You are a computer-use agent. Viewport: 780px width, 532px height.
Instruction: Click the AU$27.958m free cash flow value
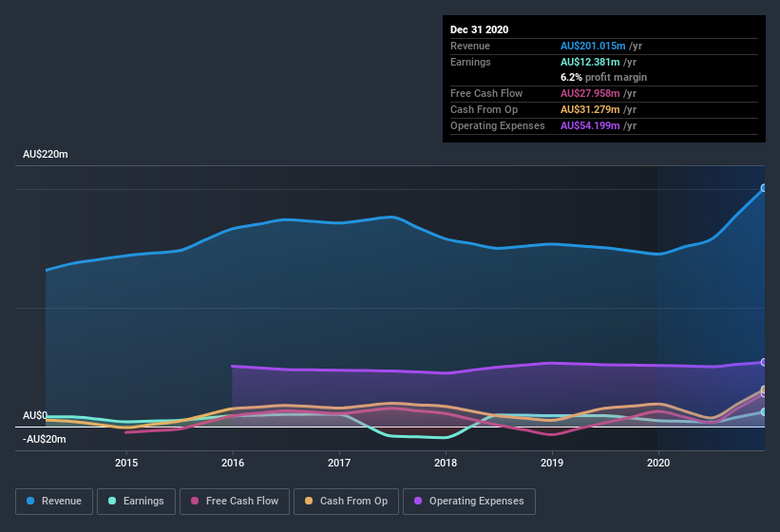[x=593, y=93]
